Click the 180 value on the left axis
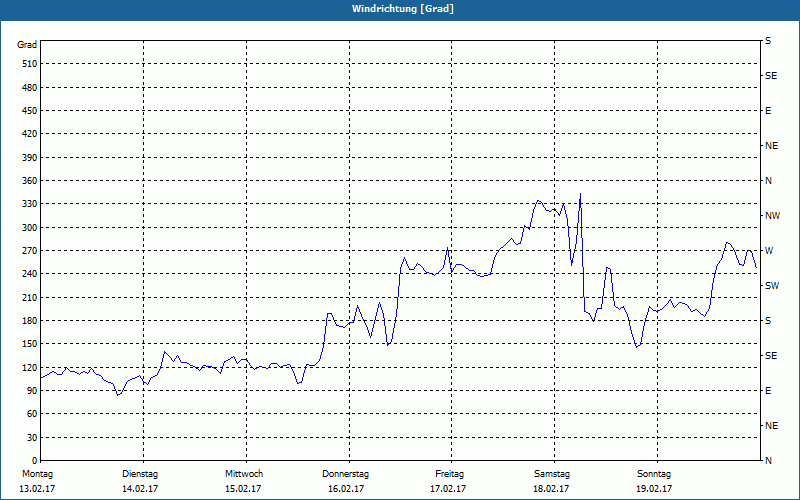This screenshot has height=500, width=800. pyautogui.click(x=30, y=321)
